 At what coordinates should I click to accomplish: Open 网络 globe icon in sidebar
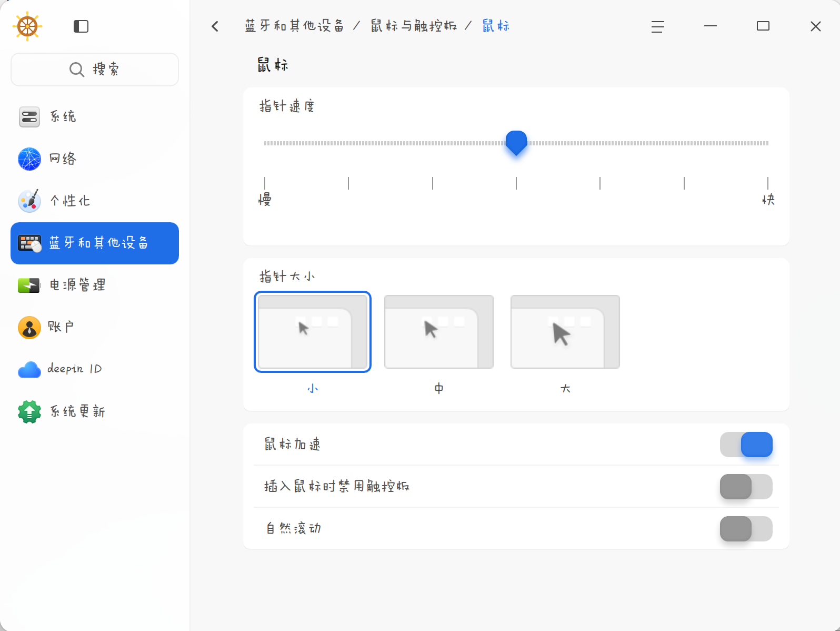[x=29, y=159]
